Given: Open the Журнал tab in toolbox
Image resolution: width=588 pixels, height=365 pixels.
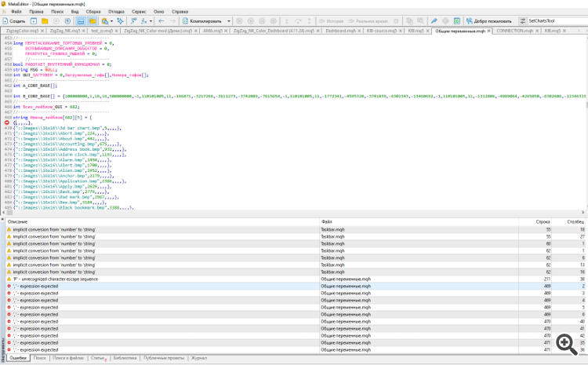Looking at the screenshot, I should click(199, 358).
